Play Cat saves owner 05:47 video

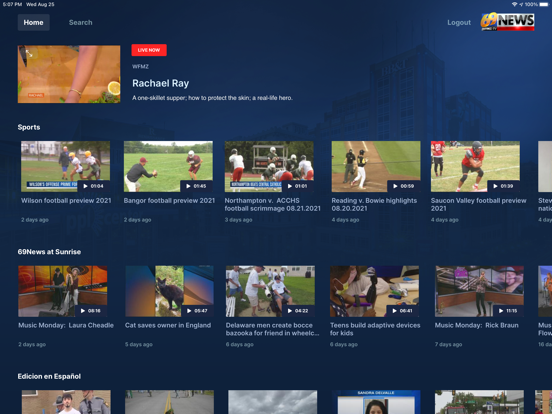click(197, 310)
